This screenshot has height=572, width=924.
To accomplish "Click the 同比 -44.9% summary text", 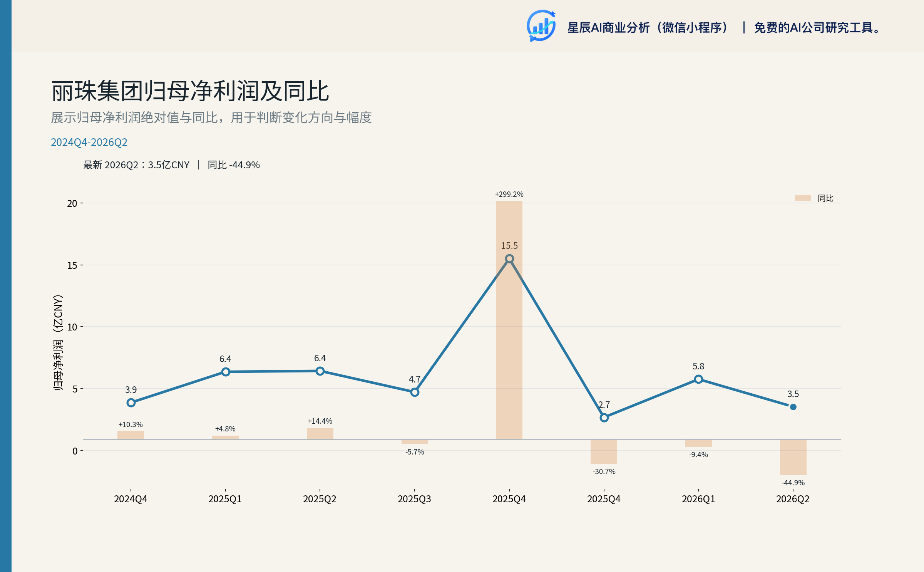I will pyautogui.click(x=234, y=165).
